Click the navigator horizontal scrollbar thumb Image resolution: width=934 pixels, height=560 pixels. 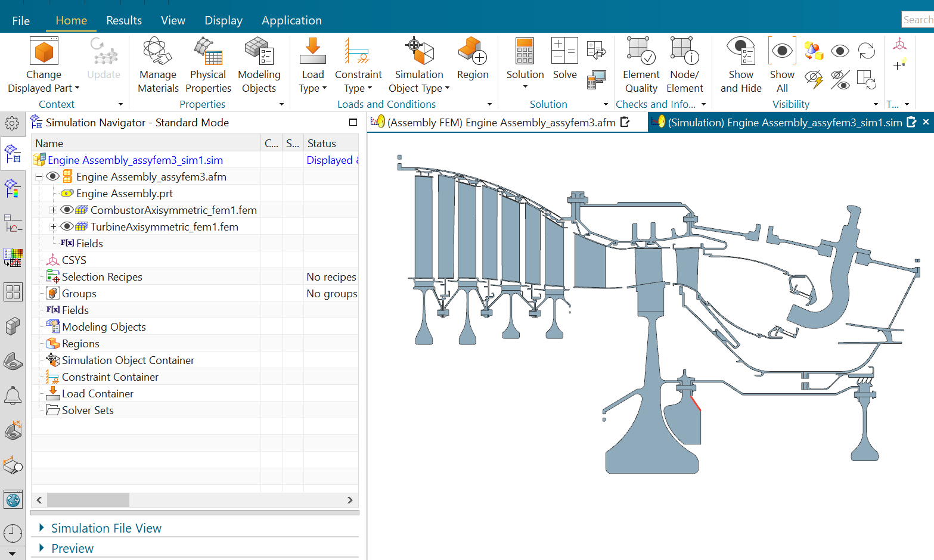pyautogui.click(x=88, y=500)
